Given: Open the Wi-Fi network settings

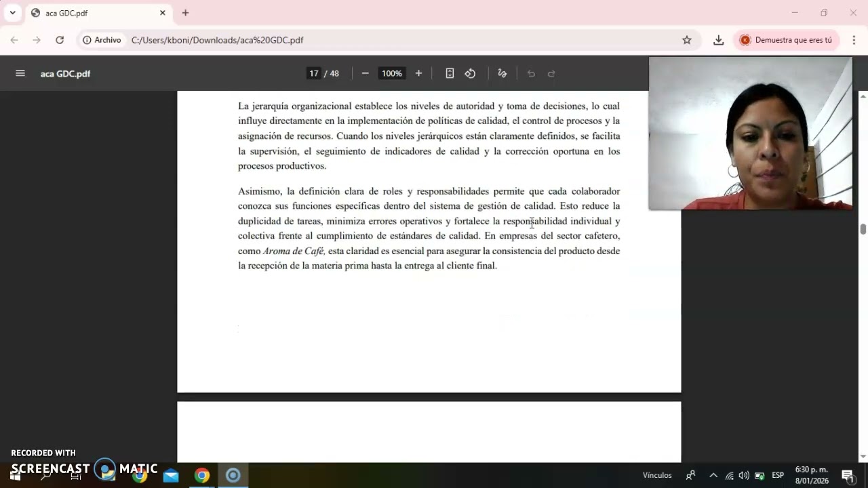Looking at the screenshot, I should [x=730, y=475].
